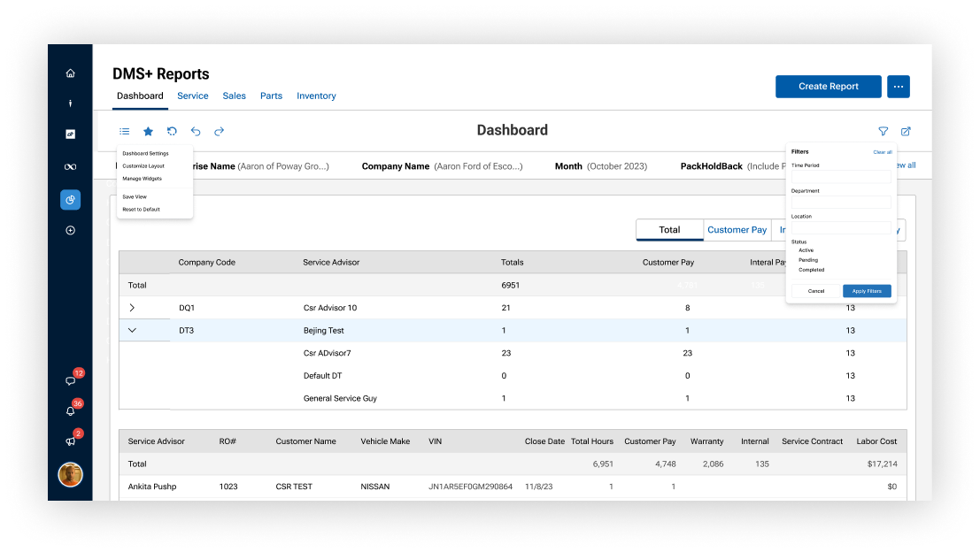Click the Warranty column header
This screenshot has height=552, width=980.
pos(706,441)
